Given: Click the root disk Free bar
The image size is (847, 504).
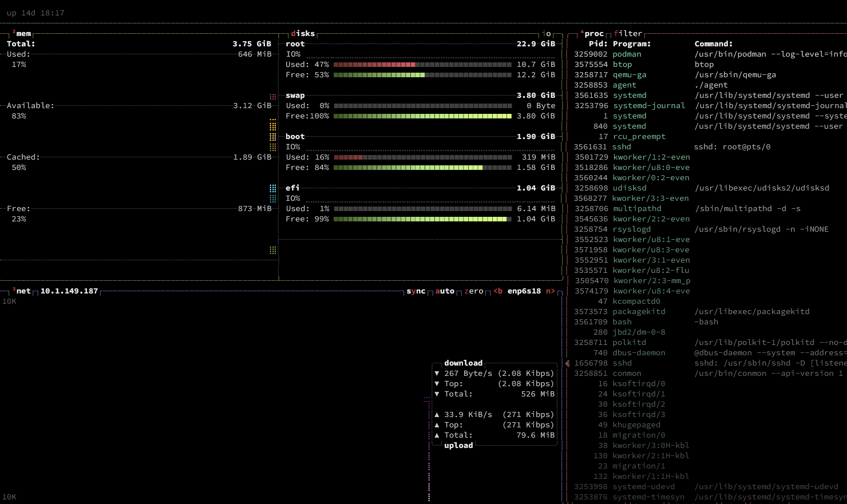Looking at the screenshot, I should coord(423,75).
